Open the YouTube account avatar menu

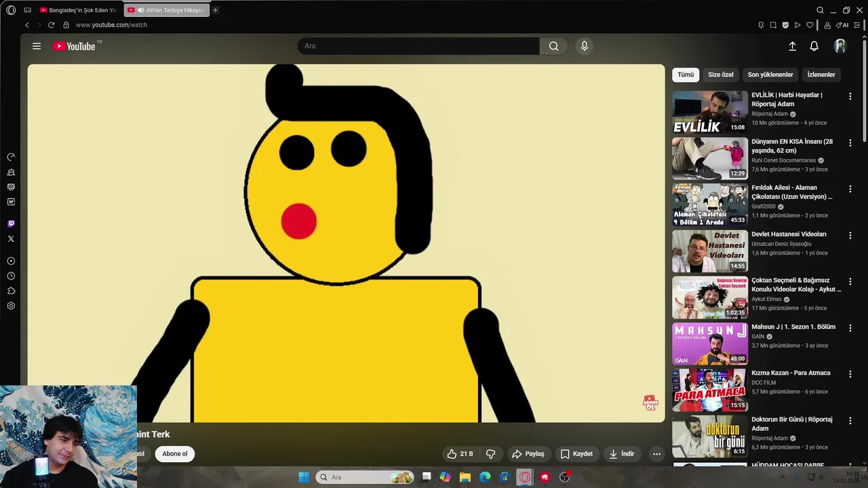click(x=840, y=46)
